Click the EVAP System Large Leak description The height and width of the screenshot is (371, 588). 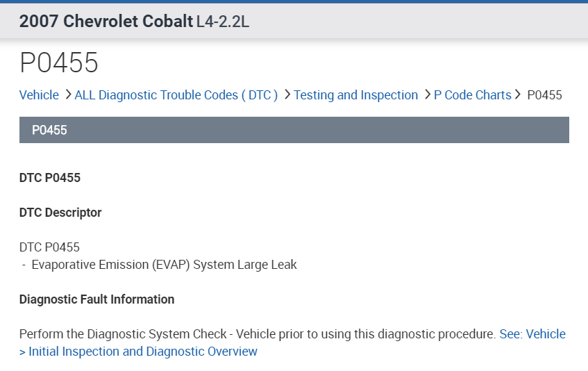(x=164, y=265)
